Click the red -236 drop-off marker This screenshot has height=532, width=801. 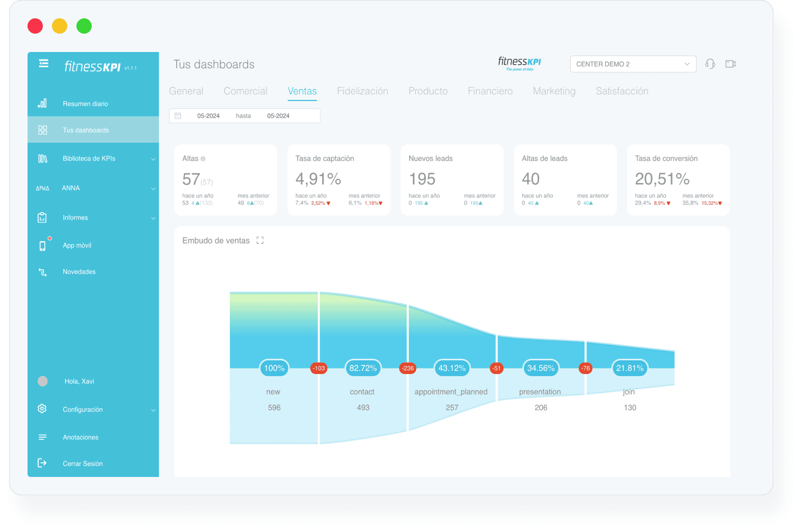point(408,368)
